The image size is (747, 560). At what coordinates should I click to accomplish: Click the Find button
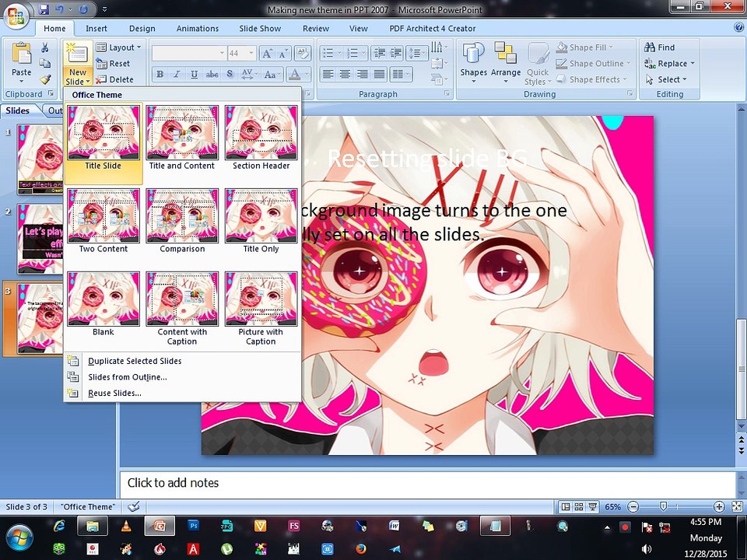[x=659, y=47]
